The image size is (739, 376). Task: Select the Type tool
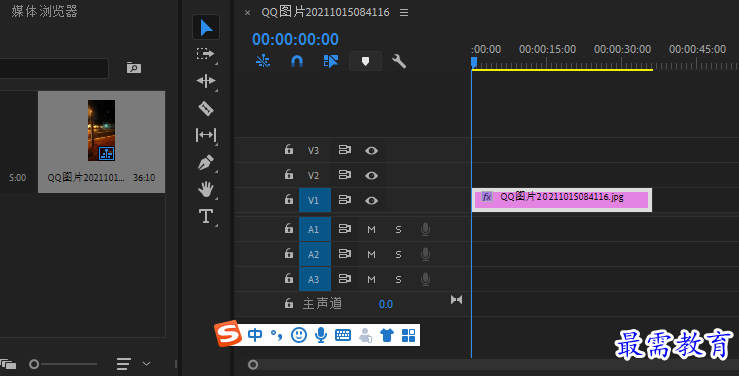(x=205, y=216)
